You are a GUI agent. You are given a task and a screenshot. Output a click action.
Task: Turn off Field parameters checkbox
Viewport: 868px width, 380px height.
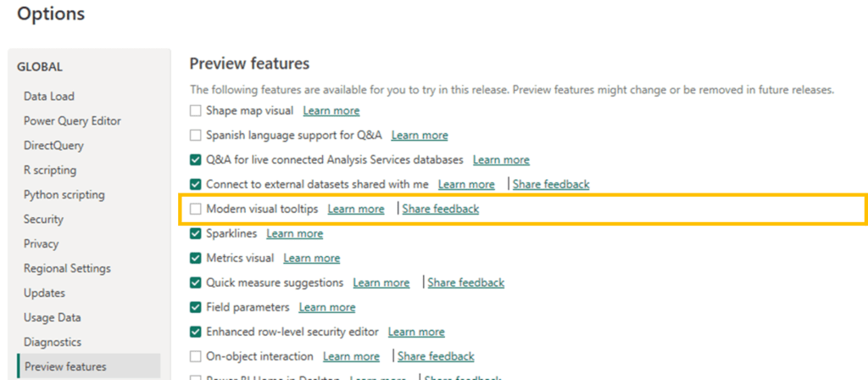pos(196,307)
